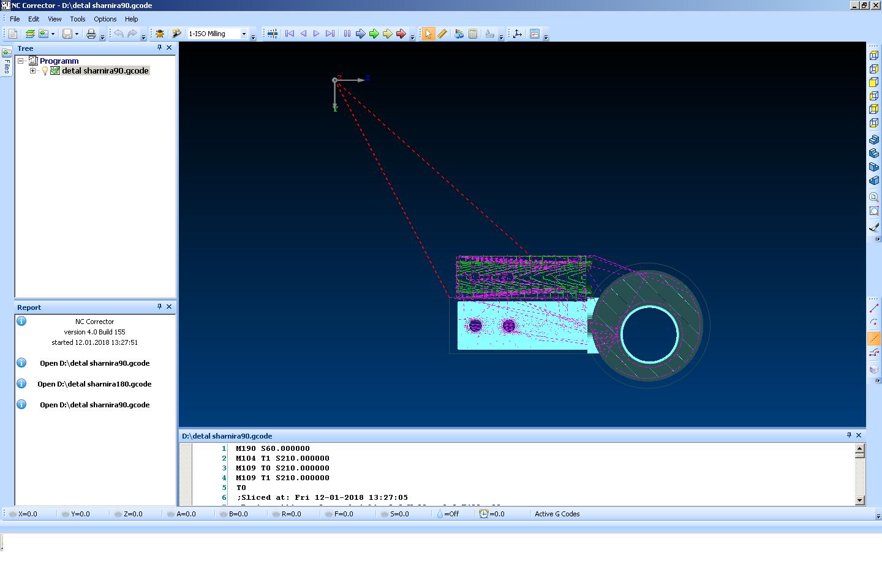882x588 pixels.
Task: Open the 1-ISO Milling dropdown
Action: [244, 34]
